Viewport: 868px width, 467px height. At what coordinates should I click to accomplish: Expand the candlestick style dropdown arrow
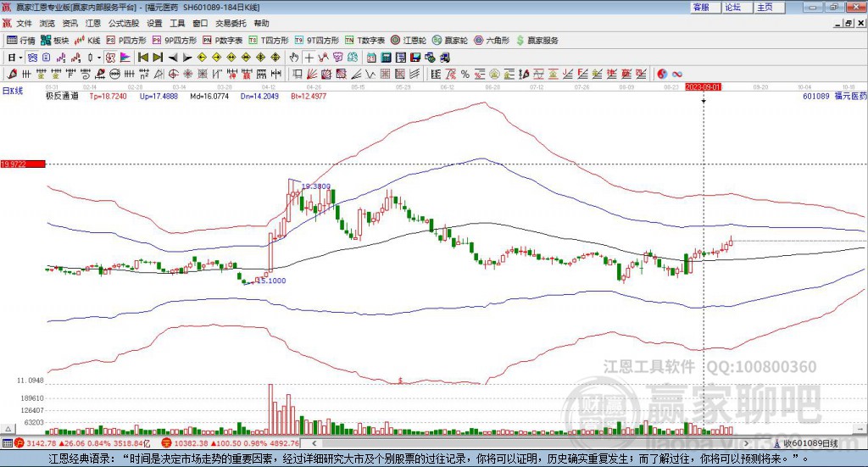click(99, 58)
